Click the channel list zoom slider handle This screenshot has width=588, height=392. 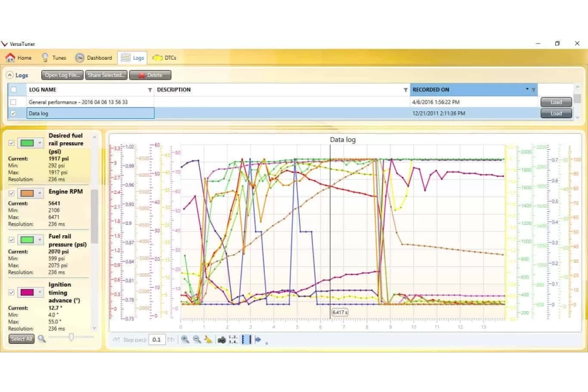click(x=71, y=337)
